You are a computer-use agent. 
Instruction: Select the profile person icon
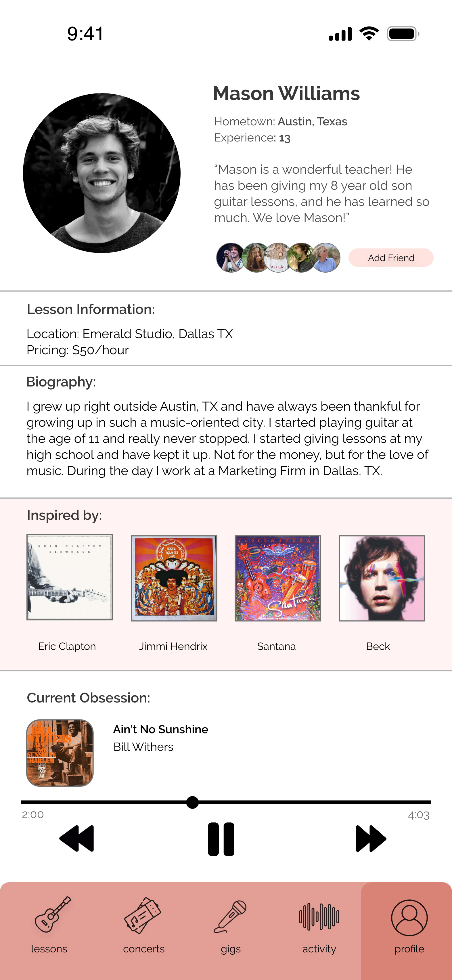click(409, 918)
